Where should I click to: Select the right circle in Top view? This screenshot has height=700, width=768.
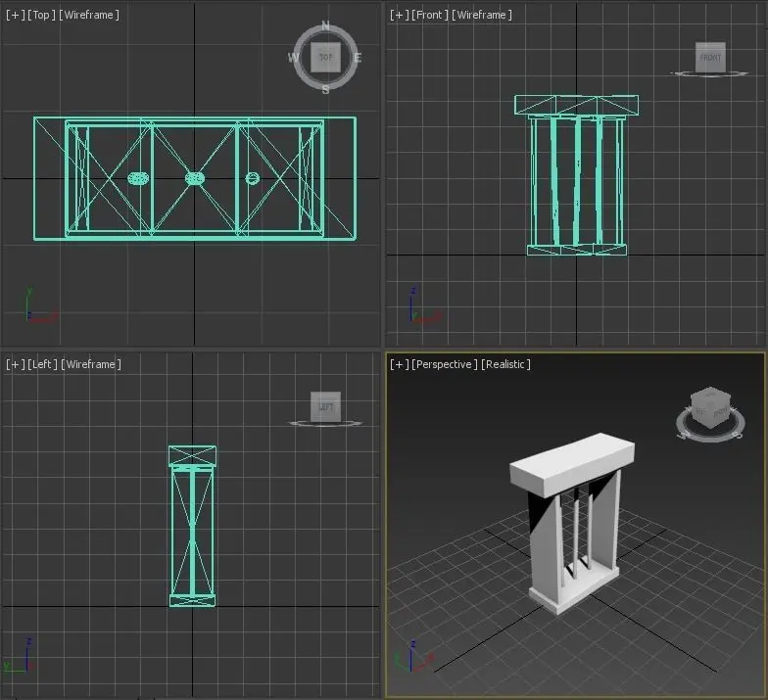[x=253, y=178]
